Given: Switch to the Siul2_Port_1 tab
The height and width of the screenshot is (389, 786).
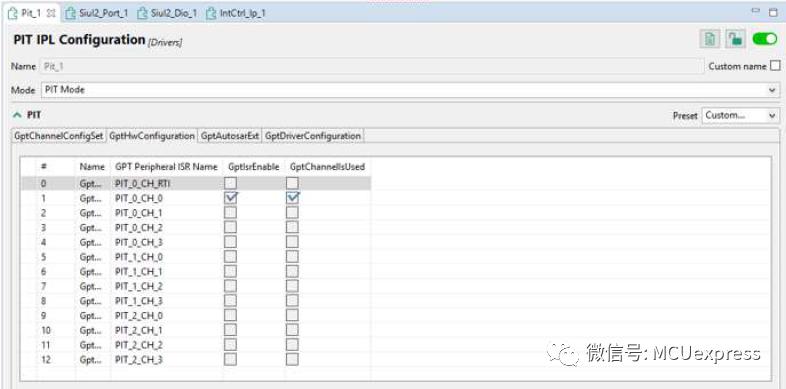Looking at the screenshot, I should pos(97,14).
